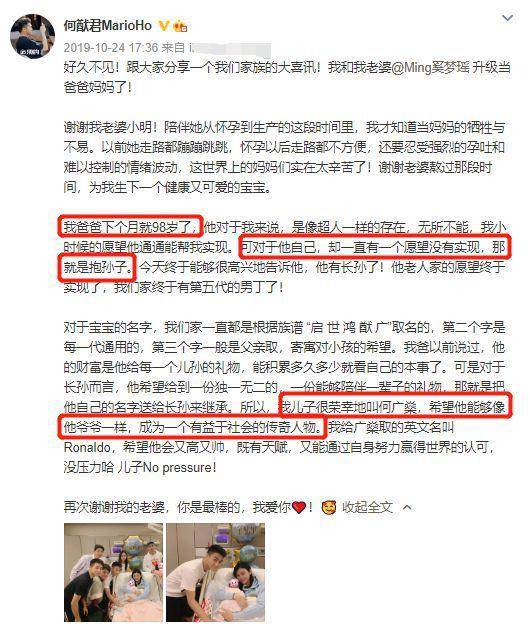Viewport: 530px width, 624px height.
Task: Open the post options chevron menu
Action: pos(507,18)
